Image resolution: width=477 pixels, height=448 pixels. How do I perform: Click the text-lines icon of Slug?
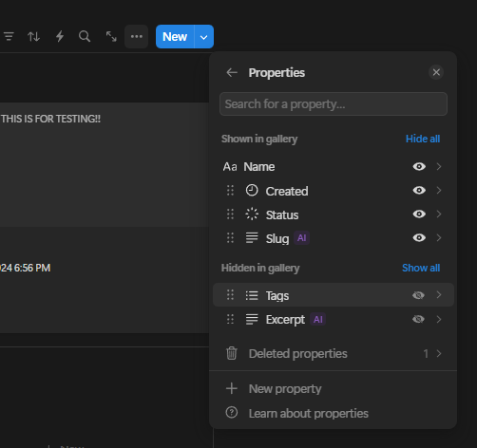tap(252, 238)
